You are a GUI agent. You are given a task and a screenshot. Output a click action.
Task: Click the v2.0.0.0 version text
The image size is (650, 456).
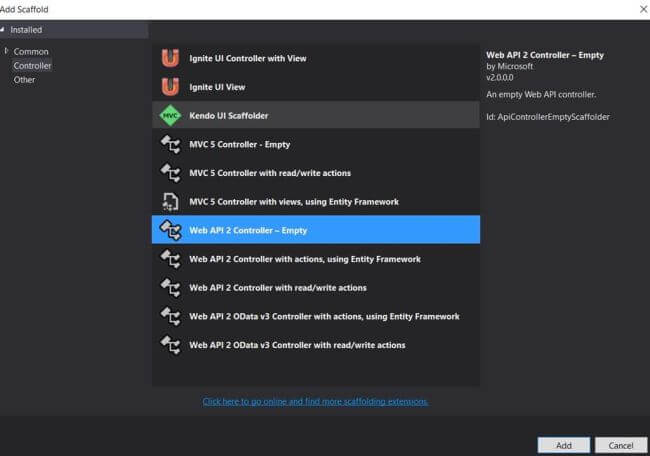pos(500,78)
